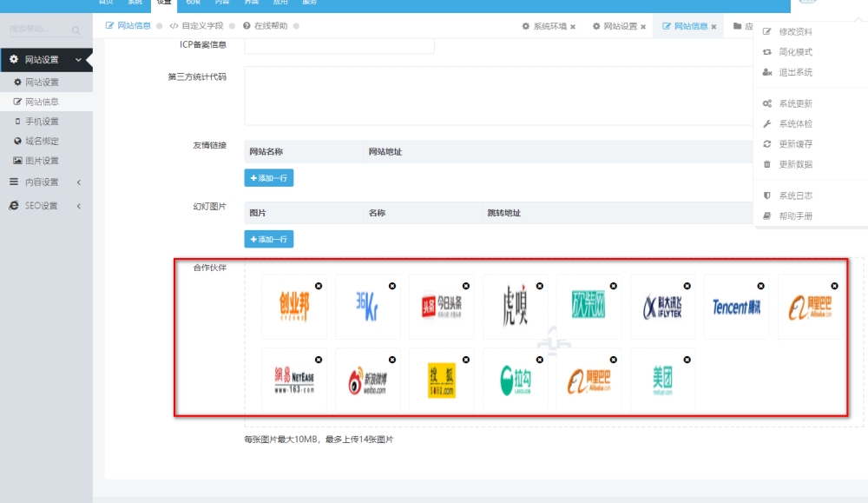Close the 系统环境 tab
This screenshot has height=503, width=868.
573,27
